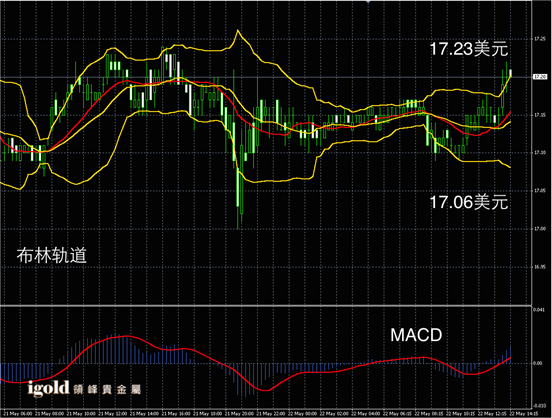
Task: Click the igold logo watermark
Action: [x=49, y=388]
